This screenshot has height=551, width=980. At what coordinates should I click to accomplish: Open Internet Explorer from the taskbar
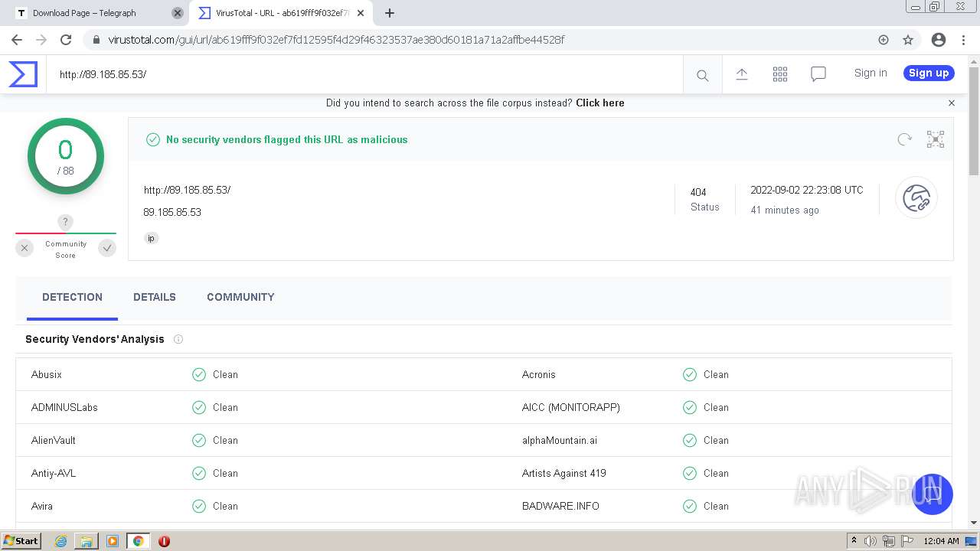click(x=60, y=541)
